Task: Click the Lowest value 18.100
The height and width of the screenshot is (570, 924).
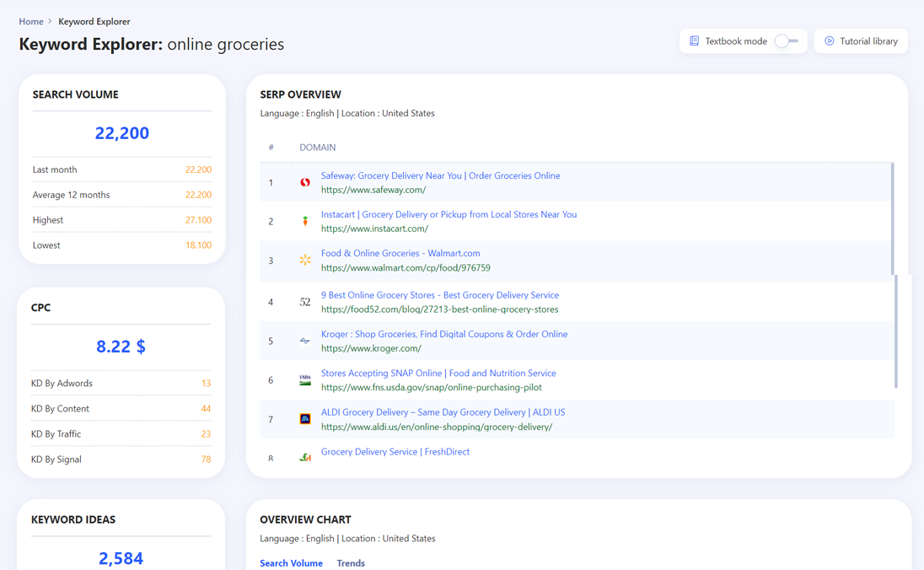Action: [x=199, y=245]
